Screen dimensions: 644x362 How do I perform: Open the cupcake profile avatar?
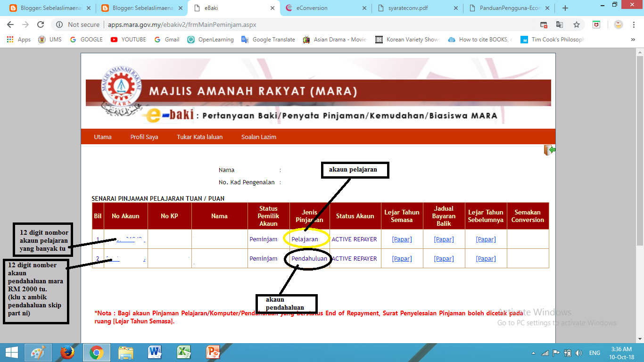coord(618,25)
